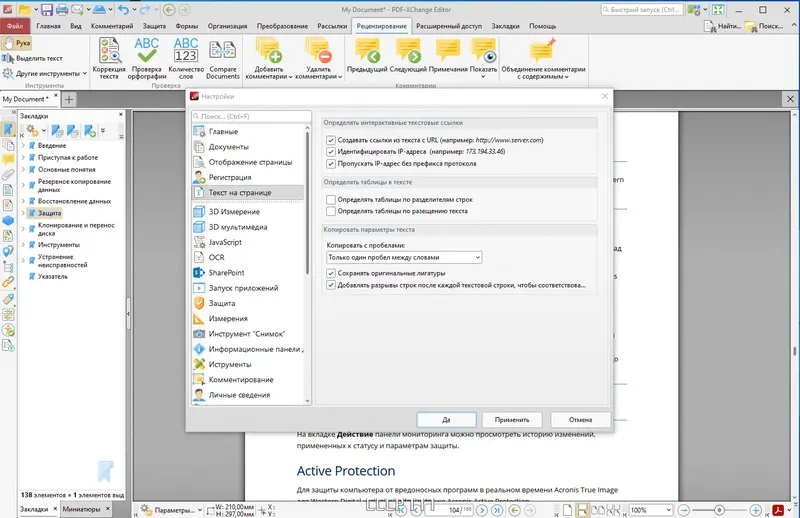Click the Применить button

click(512, 420)
